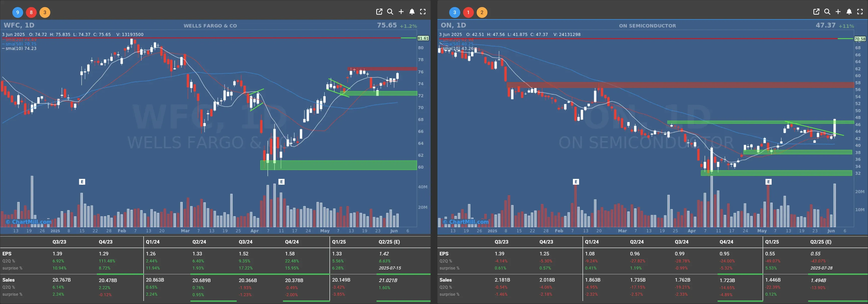Click the January earnings E marker on WFC chart
Image resolution: width=868 pixels, height=304 pixels.
point(82,182)
